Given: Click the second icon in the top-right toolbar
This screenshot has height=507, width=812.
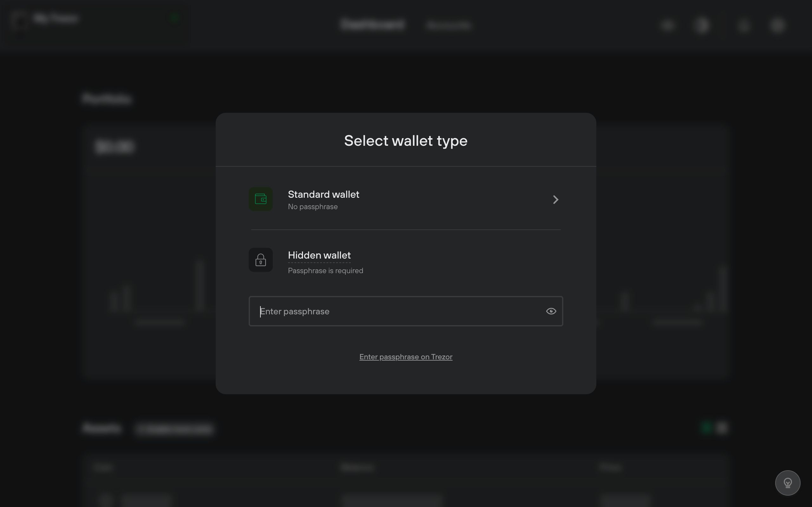Looking at the screenshot, I should (x=702, y=25).
